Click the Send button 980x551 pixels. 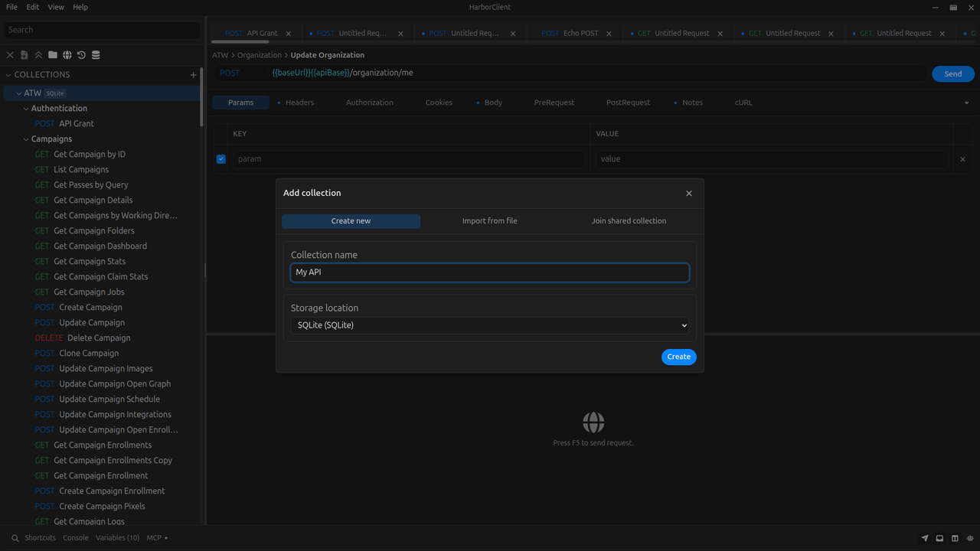[x=953, y=74]
